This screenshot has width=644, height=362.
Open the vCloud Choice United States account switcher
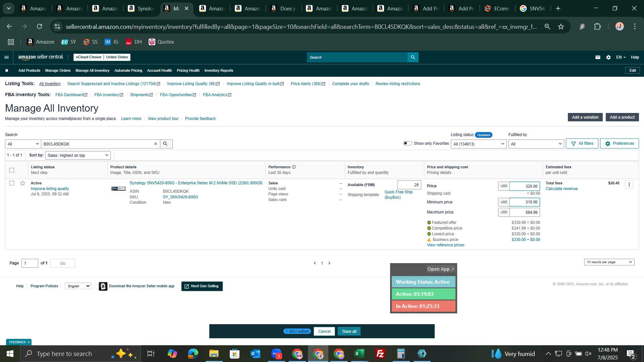(102, 57)
